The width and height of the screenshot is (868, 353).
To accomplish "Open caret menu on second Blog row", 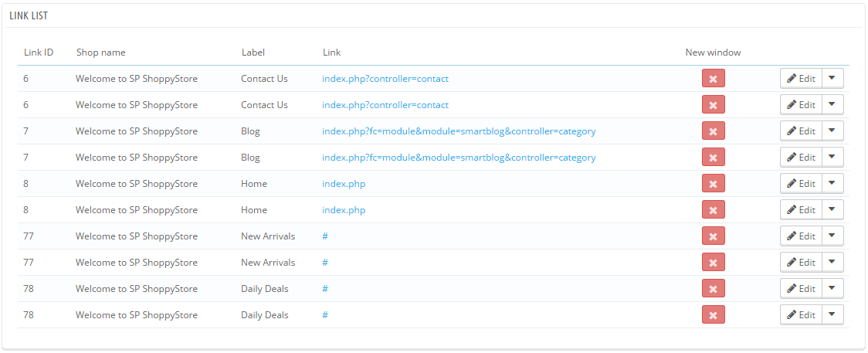I will click(x=832, y=157).
